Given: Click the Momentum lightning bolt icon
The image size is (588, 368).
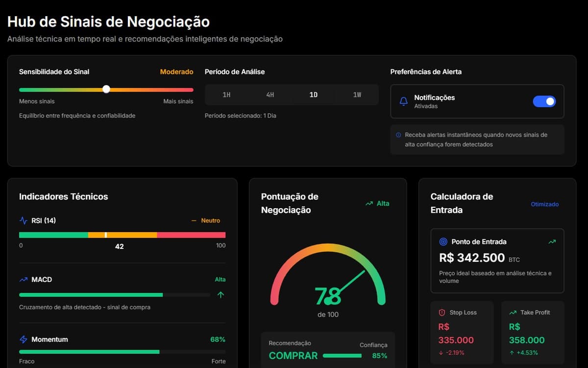Looking at the screenshot, I should pyautogui.click(x=24, y=339).
